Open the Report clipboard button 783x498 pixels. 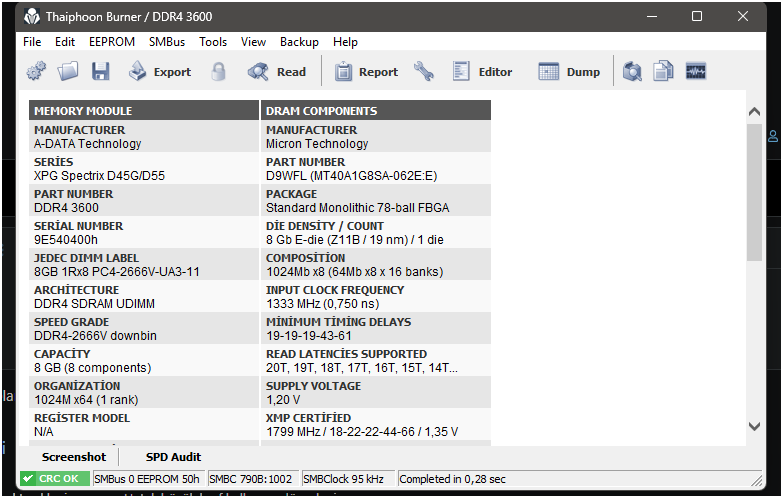click(x=366, y=71)
